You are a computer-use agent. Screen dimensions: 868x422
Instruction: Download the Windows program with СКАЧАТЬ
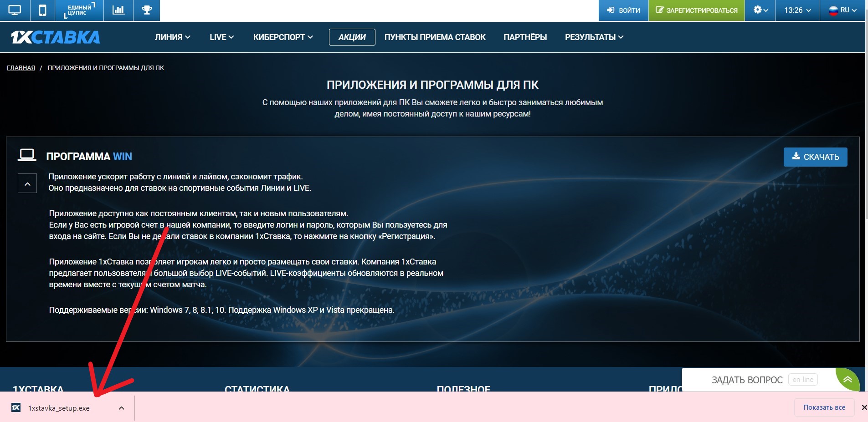coord(815,157)
